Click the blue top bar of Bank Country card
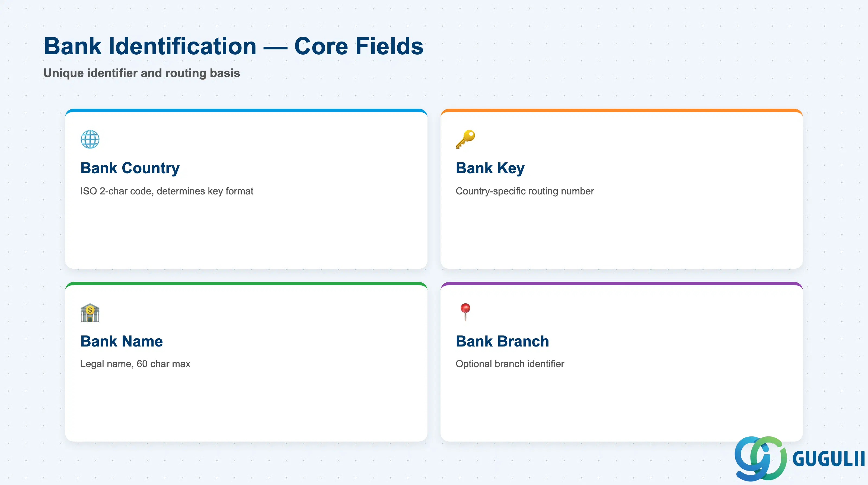This screenshot has height=485, width=868. (246, 110)
